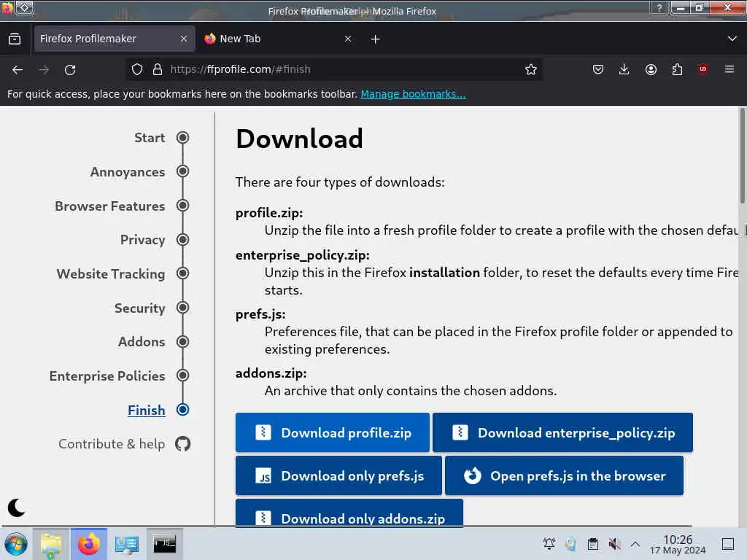The image size is (747, 560).
Task: Open Contribute & help link
Action: tap(112, 444)
